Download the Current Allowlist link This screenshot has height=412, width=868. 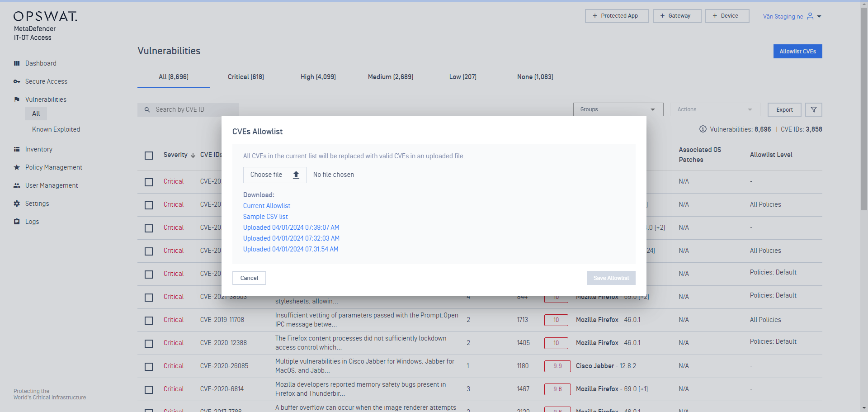pos(267,206)
